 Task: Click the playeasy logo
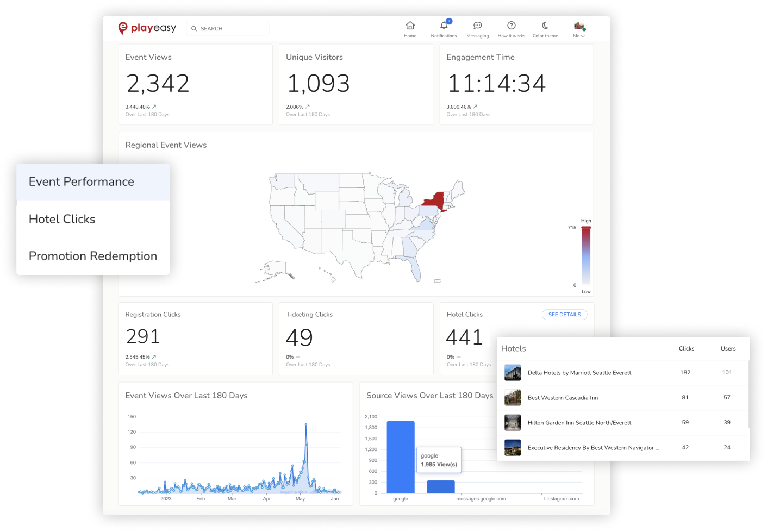coord(147,28)
